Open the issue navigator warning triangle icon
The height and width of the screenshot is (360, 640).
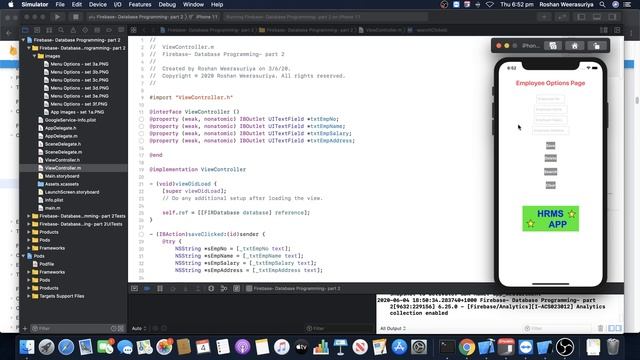[x=73, y=30]
